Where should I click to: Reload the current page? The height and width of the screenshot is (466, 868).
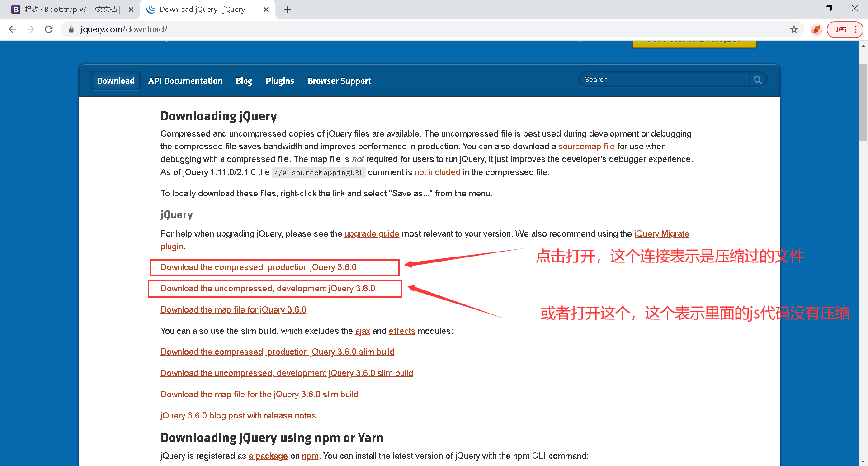(49, 29)
